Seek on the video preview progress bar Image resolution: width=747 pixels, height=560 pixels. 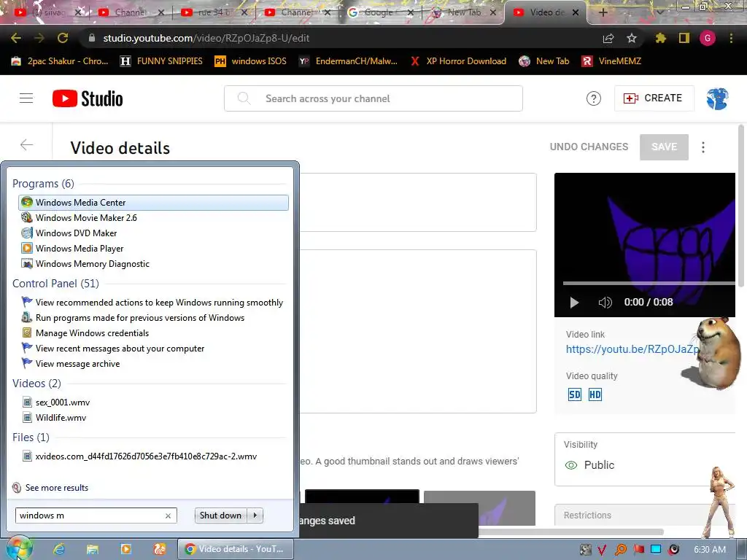pyautogui.click(x=649, y=284)
